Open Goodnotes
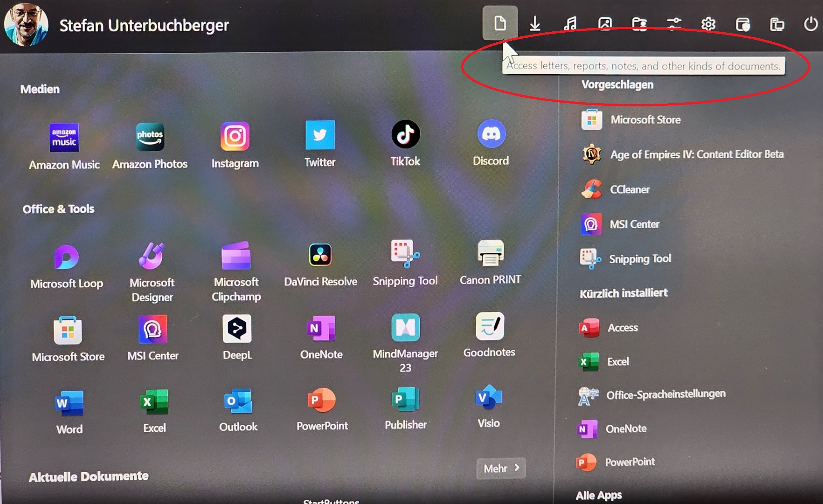The height and width of the screenshot is (504, 823). [x=489, y=335]
